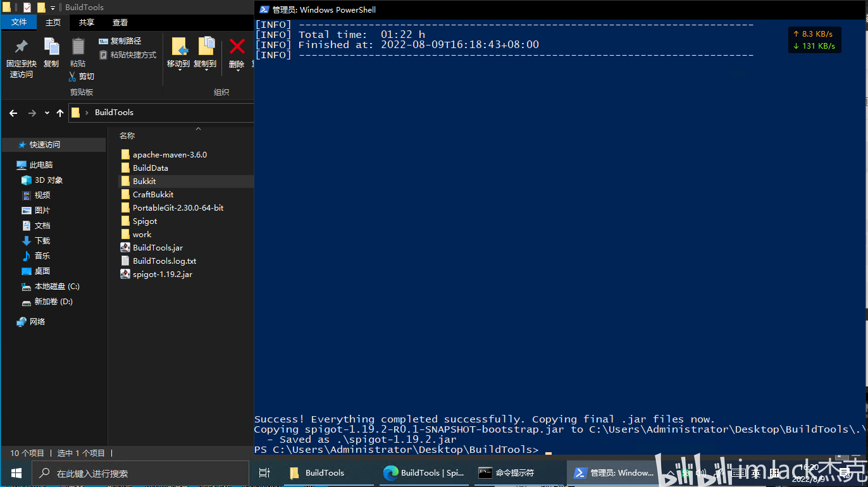Image resolution: width=868 pixels, height=487 pixels.
Task: Open the recent locations dropdown chevron
Action: pyautogui.click(x=47, y=113)
